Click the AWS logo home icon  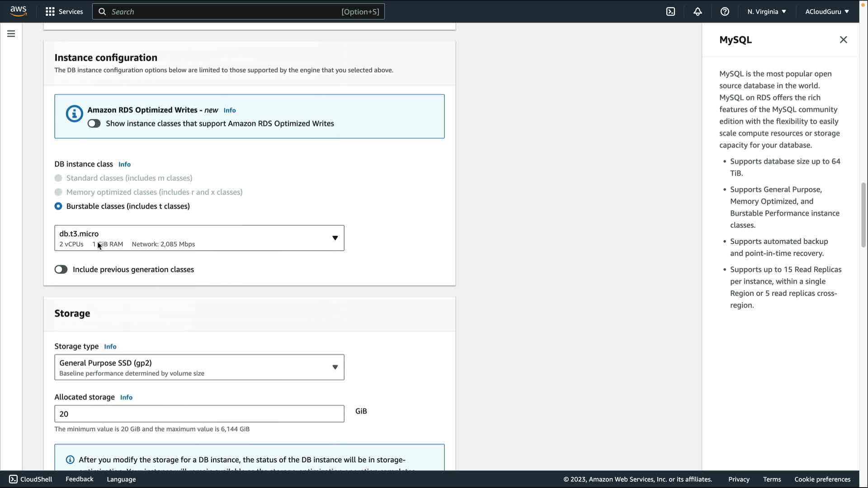point(18,11)
